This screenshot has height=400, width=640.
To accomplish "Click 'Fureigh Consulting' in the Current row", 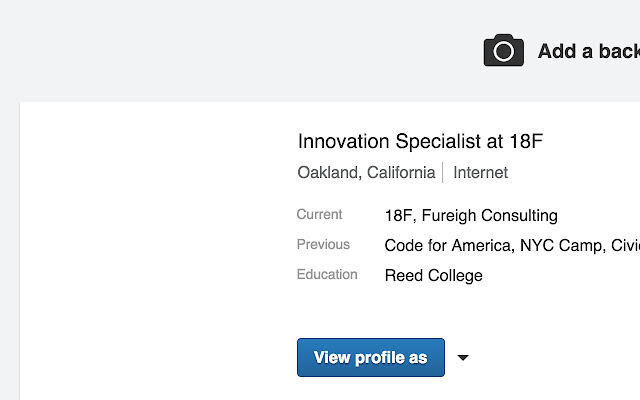I will pyautogui.click(x=489, y=216).
